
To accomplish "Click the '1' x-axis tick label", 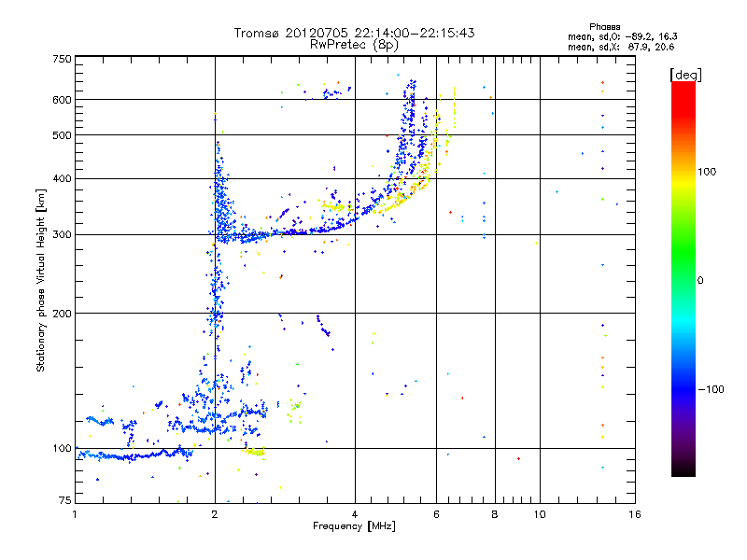I will click(x=75, y=514).
